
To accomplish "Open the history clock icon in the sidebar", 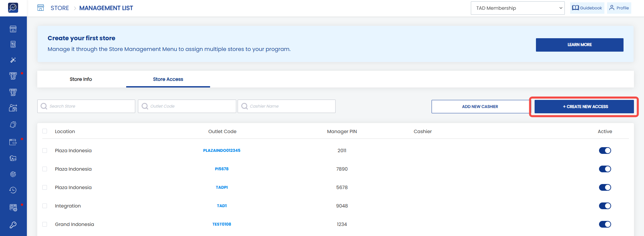I will point(13,190).
